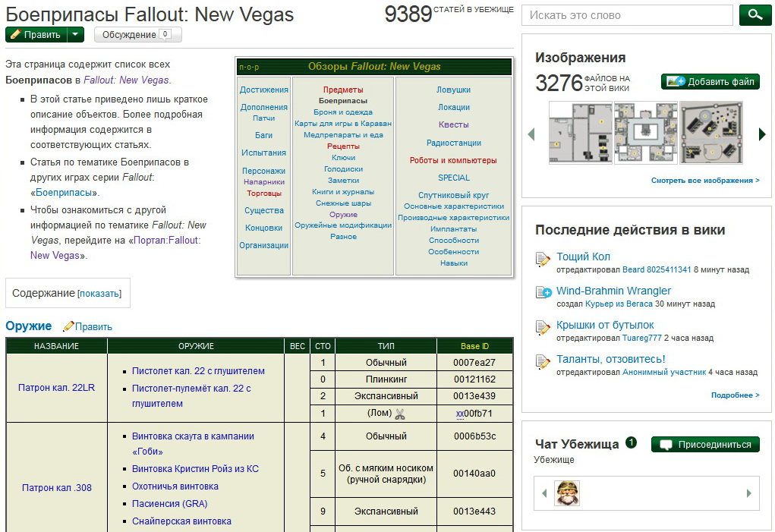Screen dimensions: 775x532
Task: Click the xx prefix in xx00fb71
Action: click(460, 414)
